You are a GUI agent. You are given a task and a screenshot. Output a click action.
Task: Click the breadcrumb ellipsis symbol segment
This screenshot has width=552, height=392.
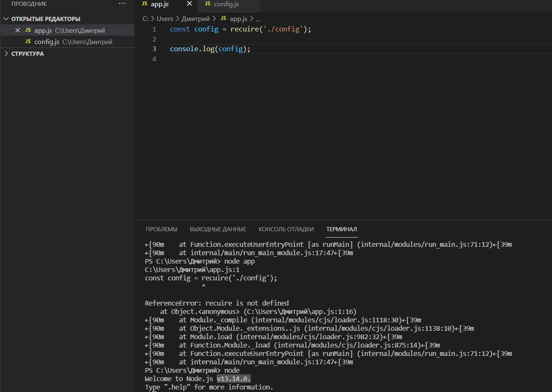(x=258, y=19)
